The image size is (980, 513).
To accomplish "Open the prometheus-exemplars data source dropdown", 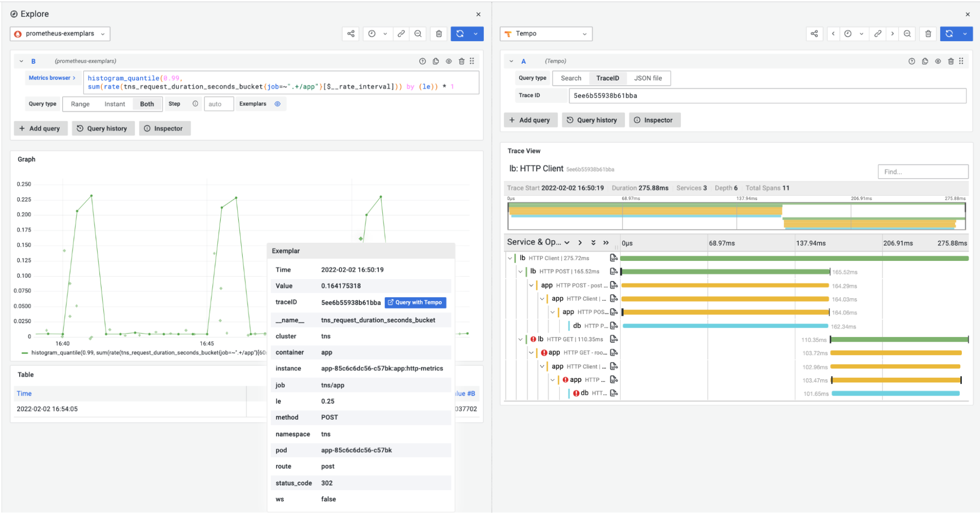I will pos(60,33).
